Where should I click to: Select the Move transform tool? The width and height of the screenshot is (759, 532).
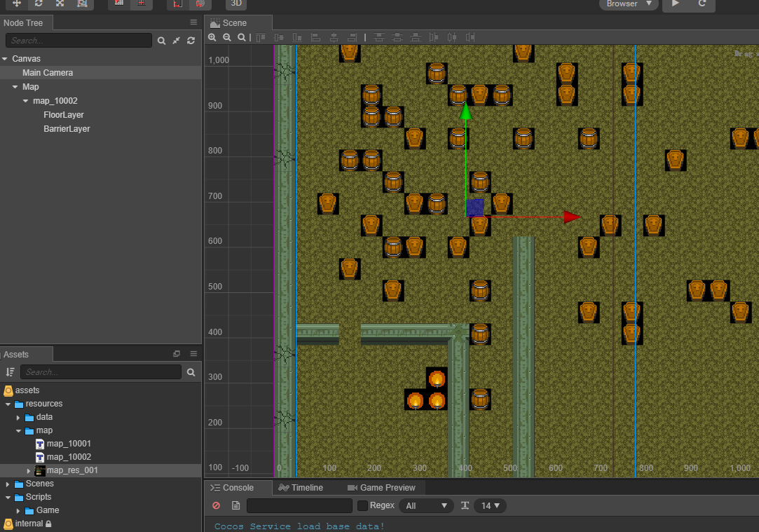tap(17, 4)
